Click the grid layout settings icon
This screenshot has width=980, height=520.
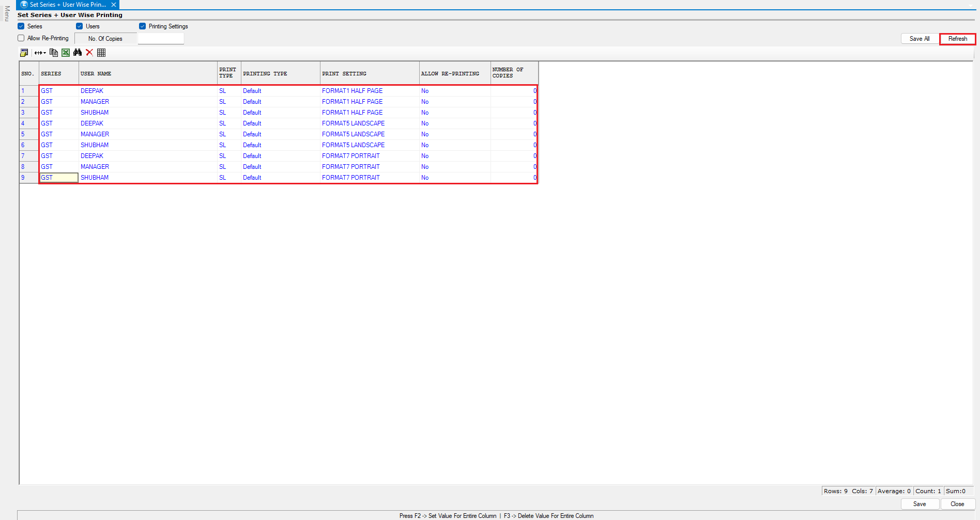coord(24,53)
